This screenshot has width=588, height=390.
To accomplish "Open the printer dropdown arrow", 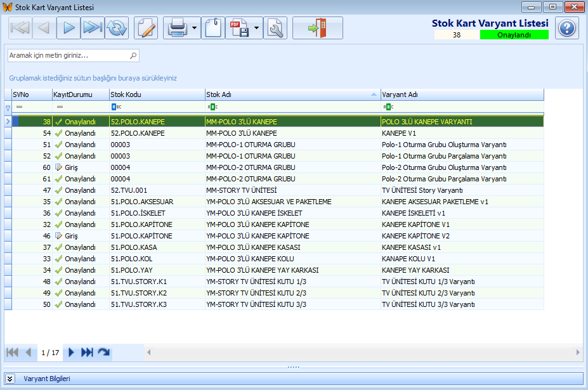I will [x=194, y=28].
